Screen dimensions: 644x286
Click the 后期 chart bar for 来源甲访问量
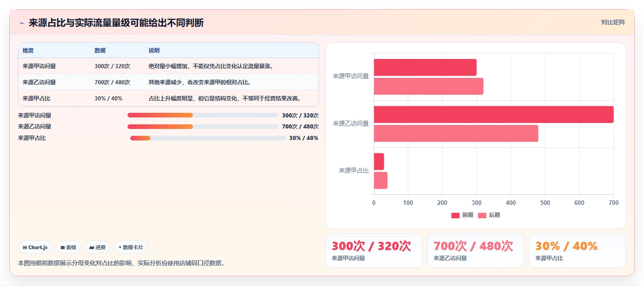(x=429, y=86)
